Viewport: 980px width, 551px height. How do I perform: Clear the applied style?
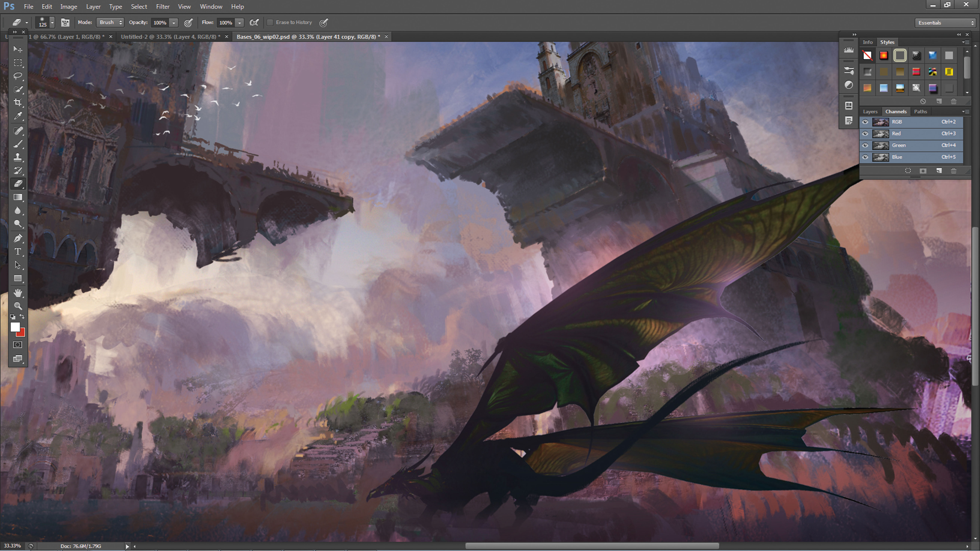tap(923, 101)
